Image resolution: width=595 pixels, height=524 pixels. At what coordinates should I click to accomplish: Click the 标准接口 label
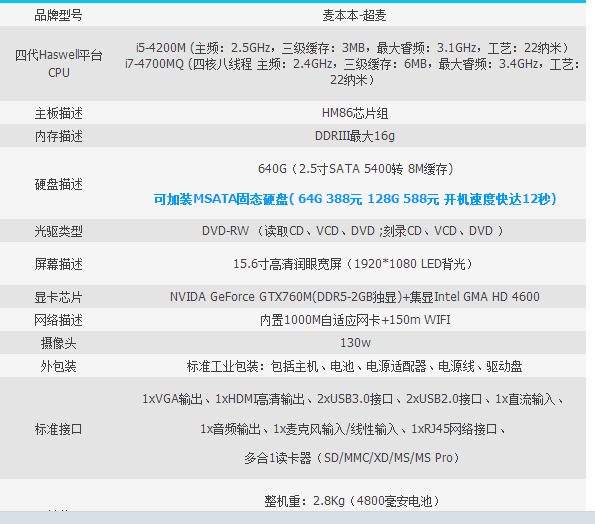(x=58, y=429)
